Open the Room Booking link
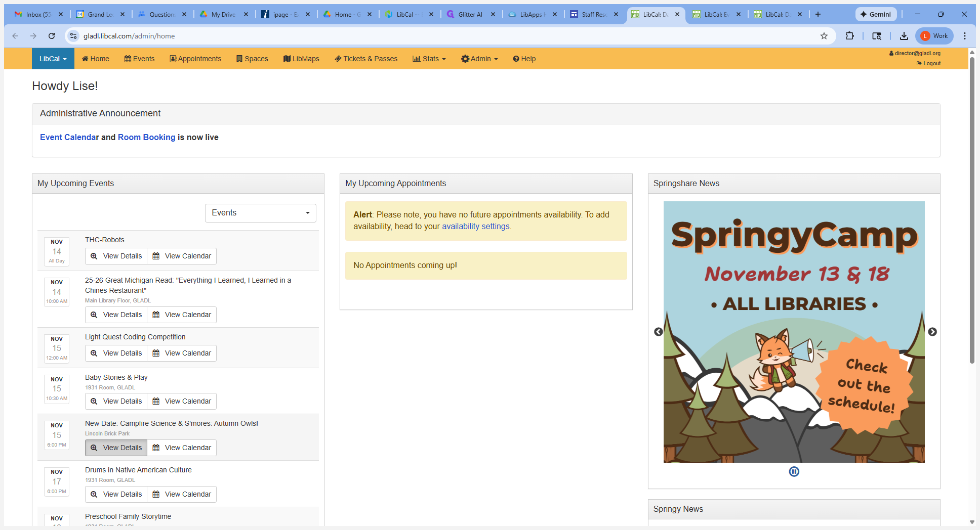Image resolution: width=980 pixels, height=530 pixels. (x=147, y=137)
